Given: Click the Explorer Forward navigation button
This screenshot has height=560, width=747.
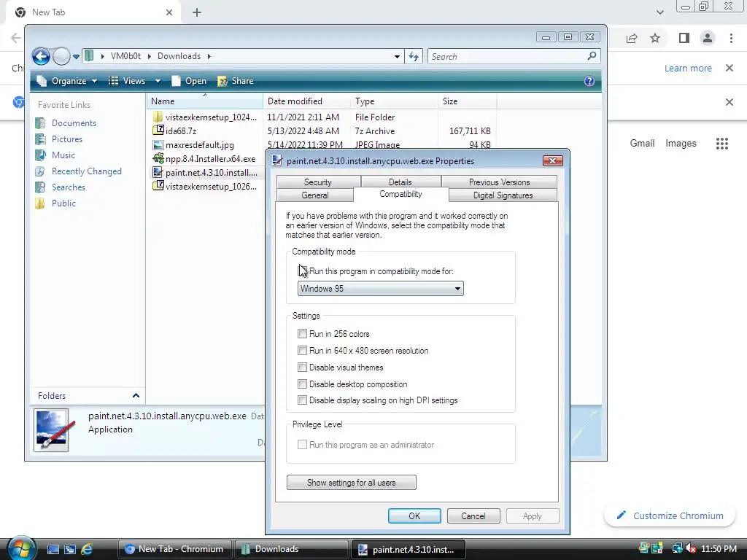Looking at the screenshot, I should [61, 57].
